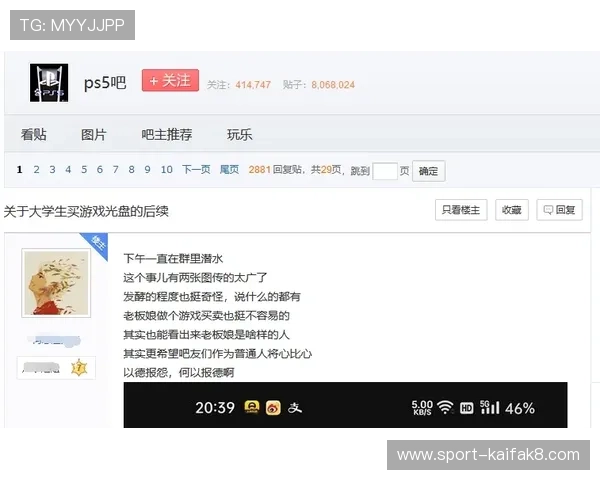
Task: Filter posts with 只看楼主 button
Action: pyautogui.click(x=461, y=210)
